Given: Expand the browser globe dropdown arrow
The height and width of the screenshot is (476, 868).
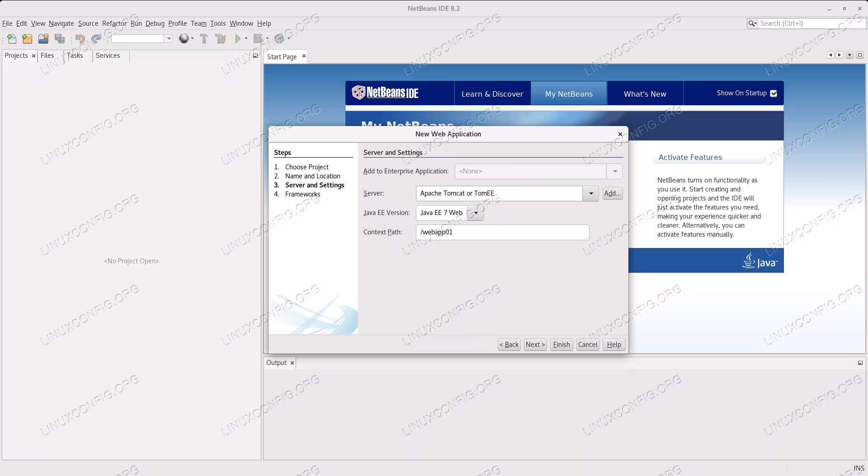Looking at the screenshot, I should click(192, 39).
